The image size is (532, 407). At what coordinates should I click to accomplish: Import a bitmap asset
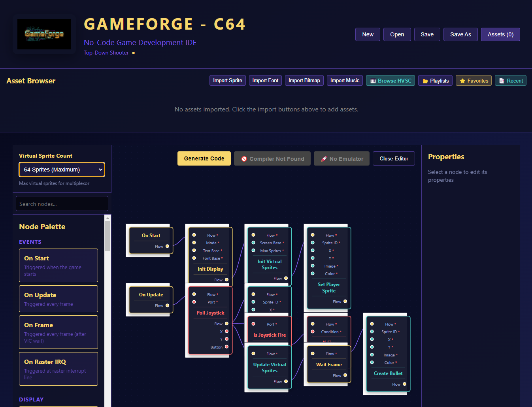304,81
